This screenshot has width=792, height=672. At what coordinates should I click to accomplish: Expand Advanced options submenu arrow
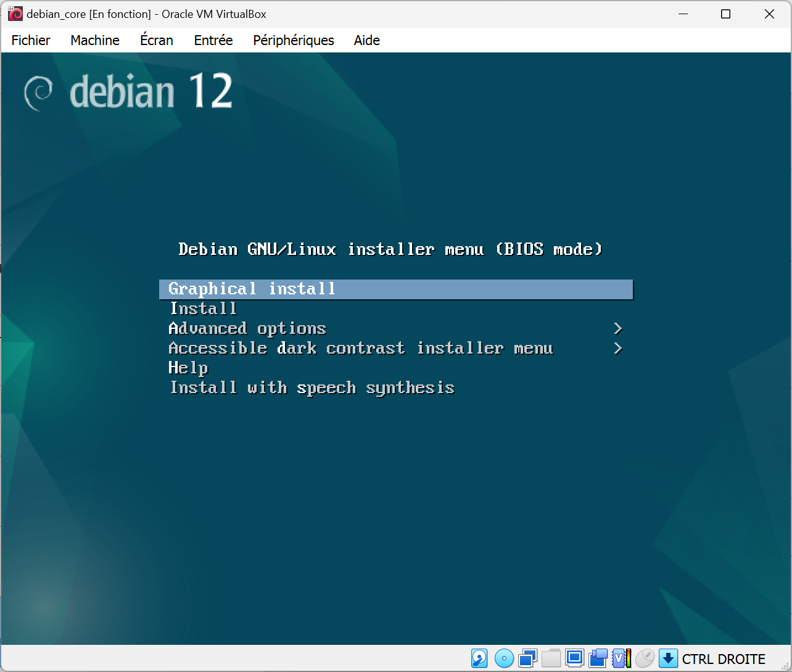point(618,328)
